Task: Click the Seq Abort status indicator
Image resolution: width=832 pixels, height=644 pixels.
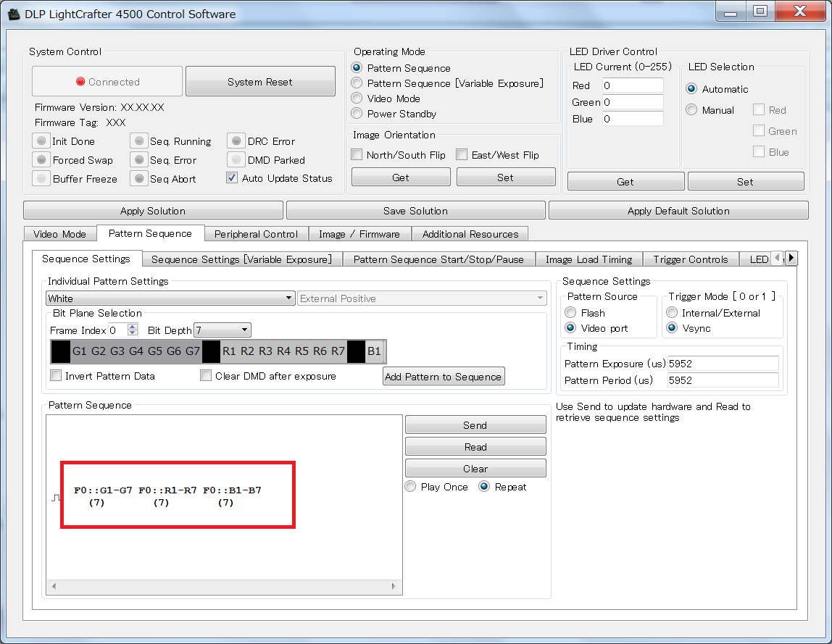Action: click(x=138, y=179)
